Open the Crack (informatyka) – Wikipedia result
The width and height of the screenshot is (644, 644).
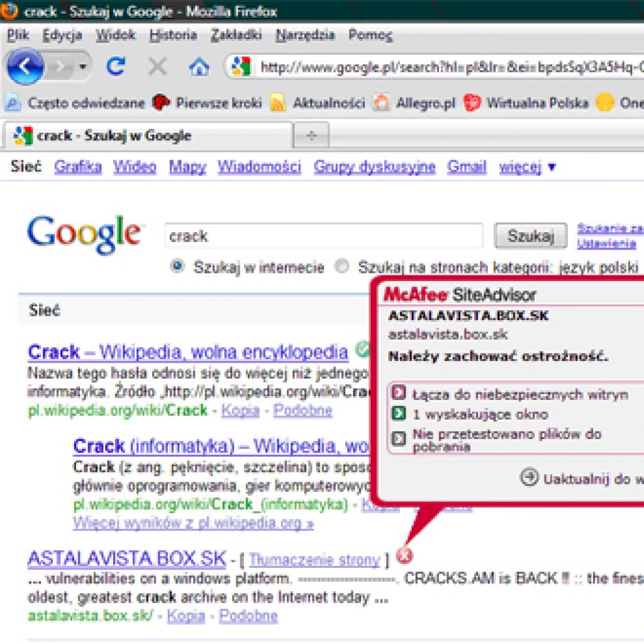tap(221, 446)
